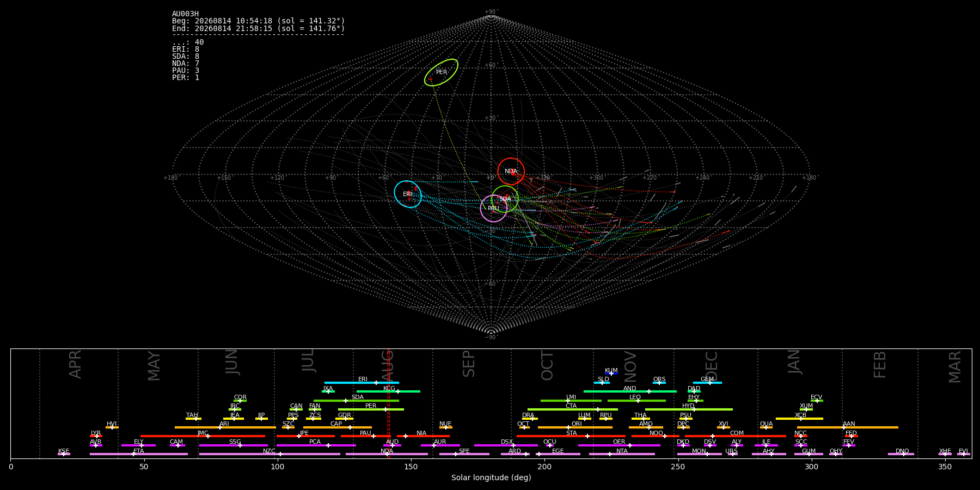Click the +180 label at the map's left edge

tap(171, 178)
